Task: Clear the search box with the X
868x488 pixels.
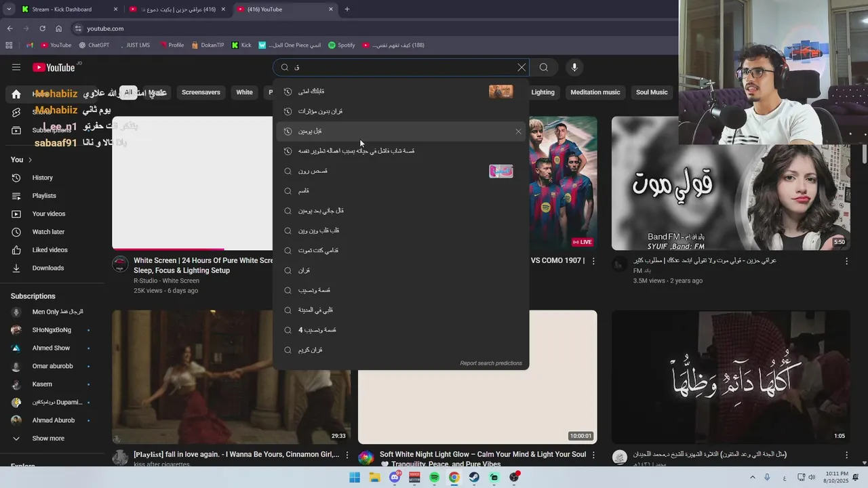Action: coord(521,67)
